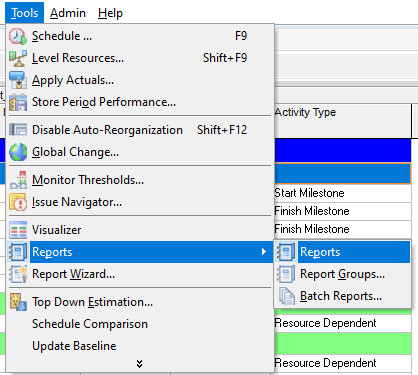Screen dimensions: 418x375
Task: Click the Report Wizard icon
Action: 18,274
